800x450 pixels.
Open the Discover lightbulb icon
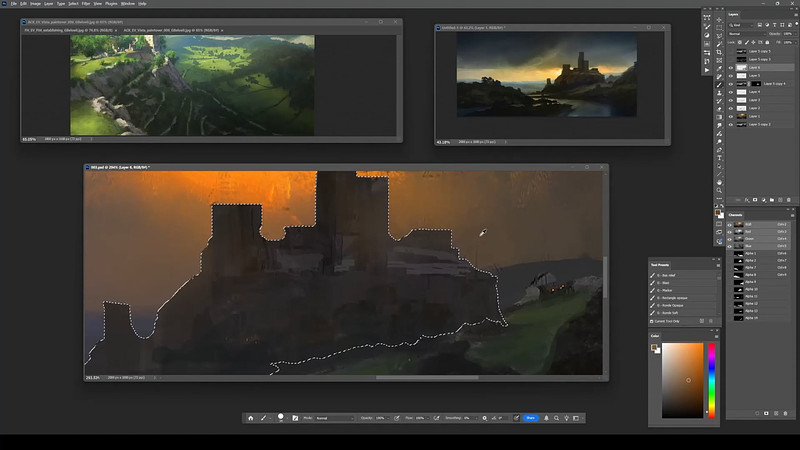566,418
